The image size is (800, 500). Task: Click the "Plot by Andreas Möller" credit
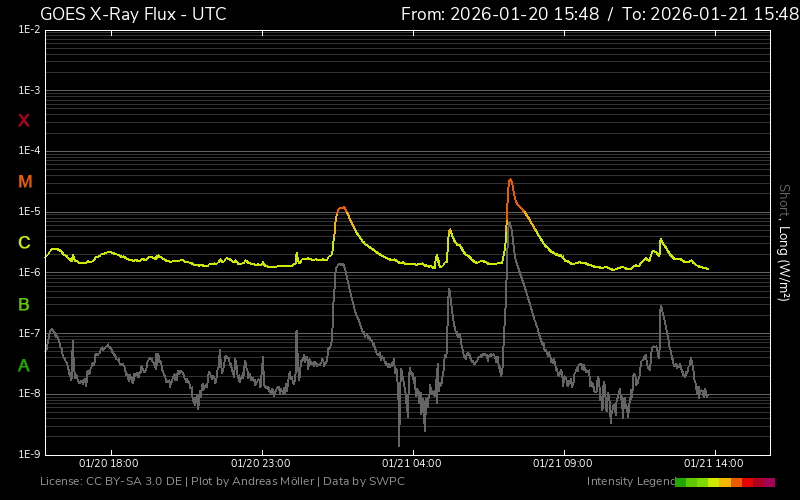(253, 481)
